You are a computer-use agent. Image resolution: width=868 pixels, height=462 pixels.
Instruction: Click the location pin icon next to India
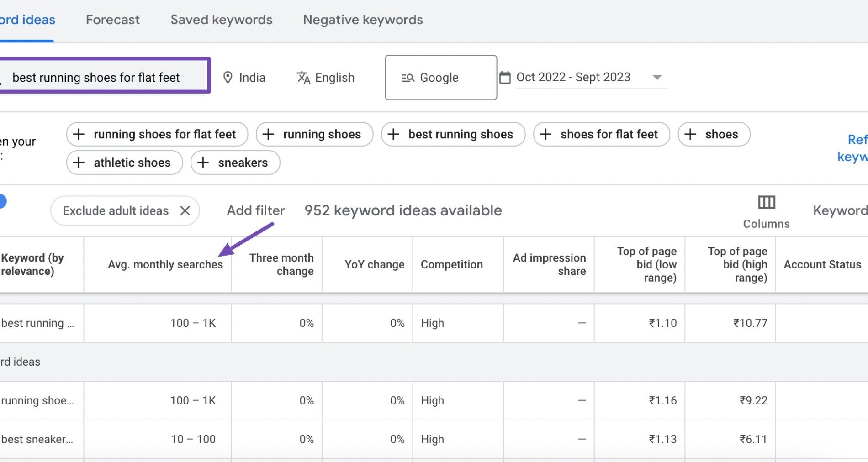pos(228,78)
